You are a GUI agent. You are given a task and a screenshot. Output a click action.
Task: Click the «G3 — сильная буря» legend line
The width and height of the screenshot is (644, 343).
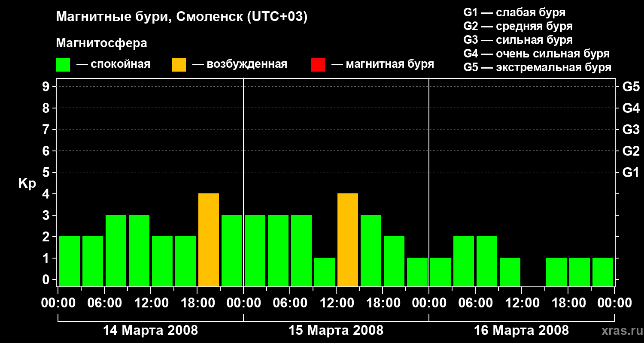(x=518, y=40)
